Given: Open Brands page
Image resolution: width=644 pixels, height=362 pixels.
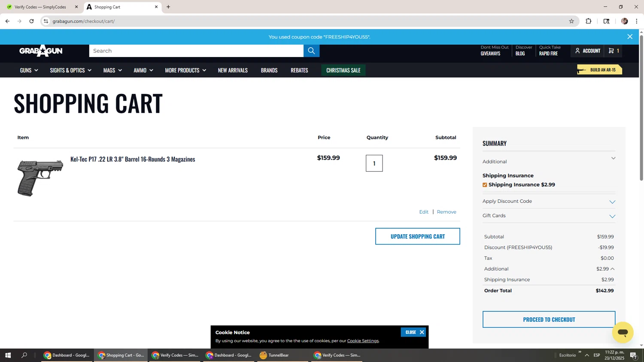Looking at the screenshot, I should point(269,70).
